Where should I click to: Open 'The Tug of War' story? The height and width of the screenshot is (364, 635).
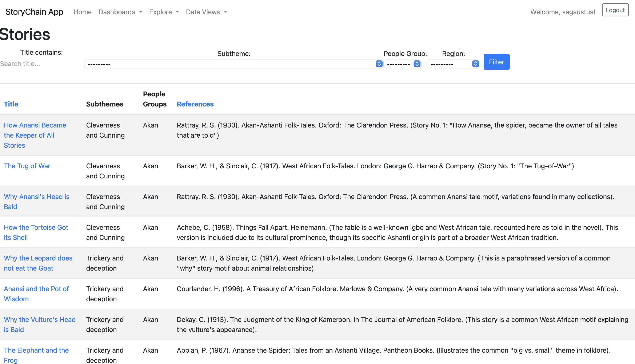point(27,166)
